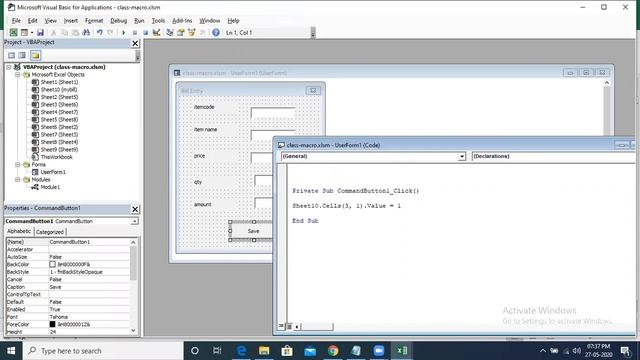This screenshot has width=640, height=360.
Task: Switch to the Alphabetic properties tab
Action: pos(19,231)
